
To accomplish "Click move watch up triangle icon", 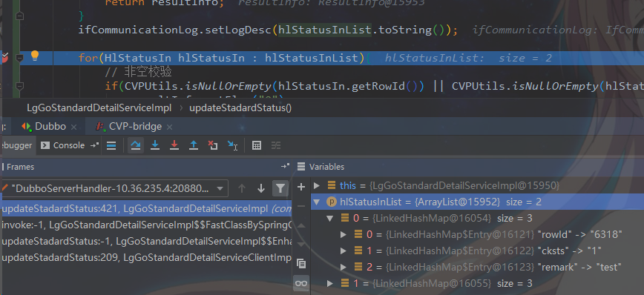I will [301, 225].
